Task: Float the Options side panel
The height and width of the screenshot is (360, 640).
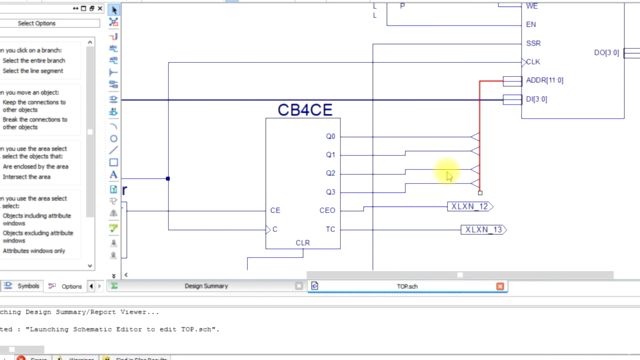Action: [x=92, y=8]
